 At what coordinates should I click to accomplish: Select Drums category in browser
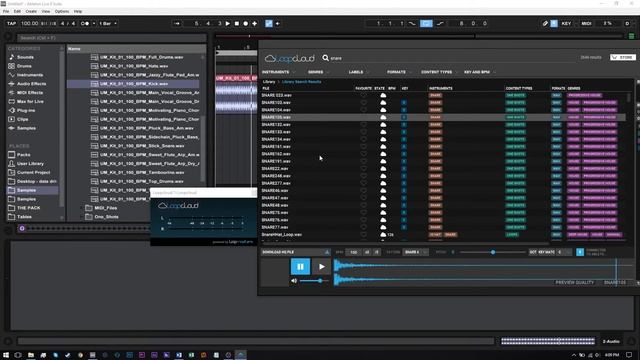point(24,66)
